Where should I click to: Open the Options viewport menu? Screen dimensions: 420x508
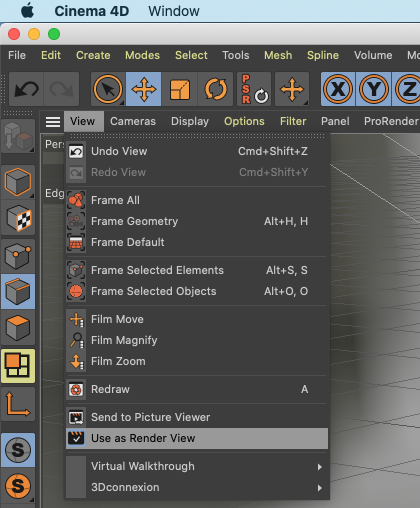click(x=244, y=121)
